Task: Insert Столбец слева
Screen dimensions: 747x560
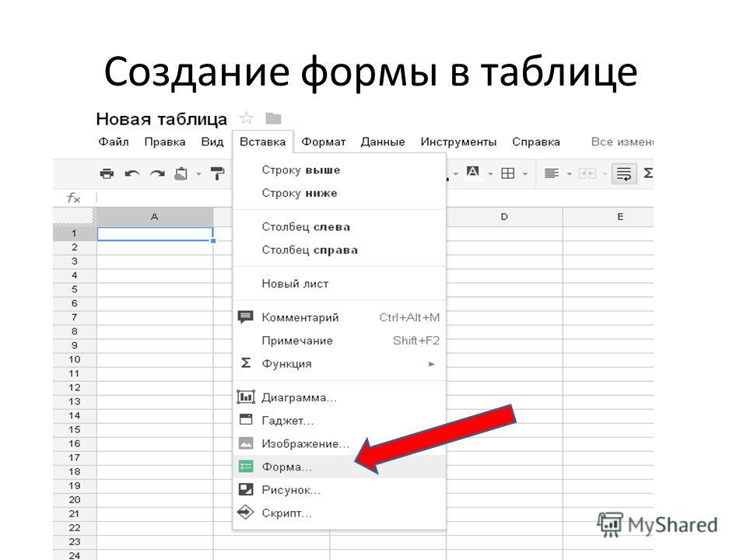Action: tap(339, 226)
